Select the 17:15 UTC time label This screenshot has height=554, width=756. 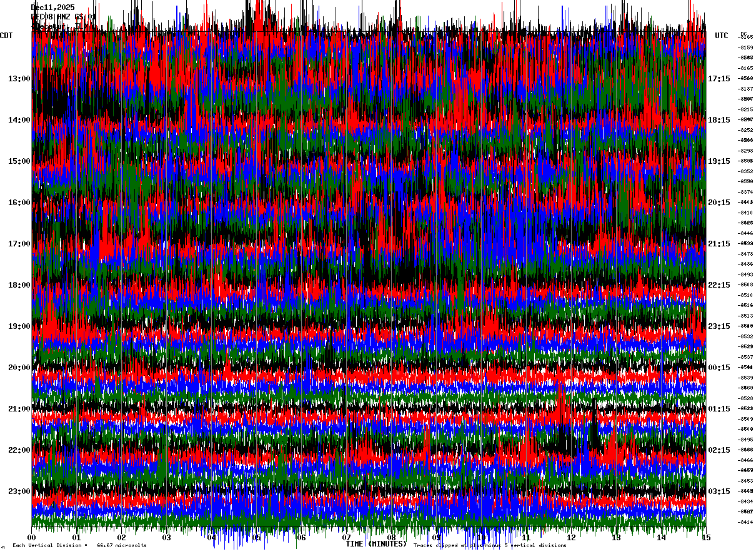point(719,79)
